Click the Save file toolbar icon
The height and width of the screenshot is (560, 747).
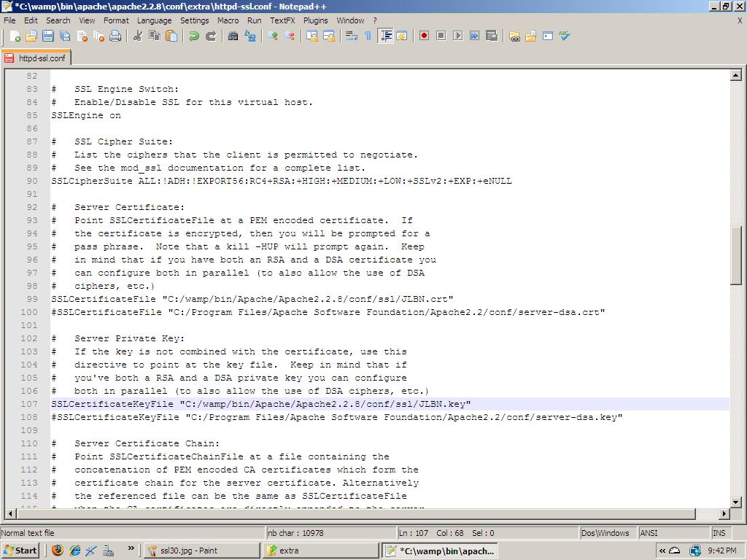click(x=48, y=36)
